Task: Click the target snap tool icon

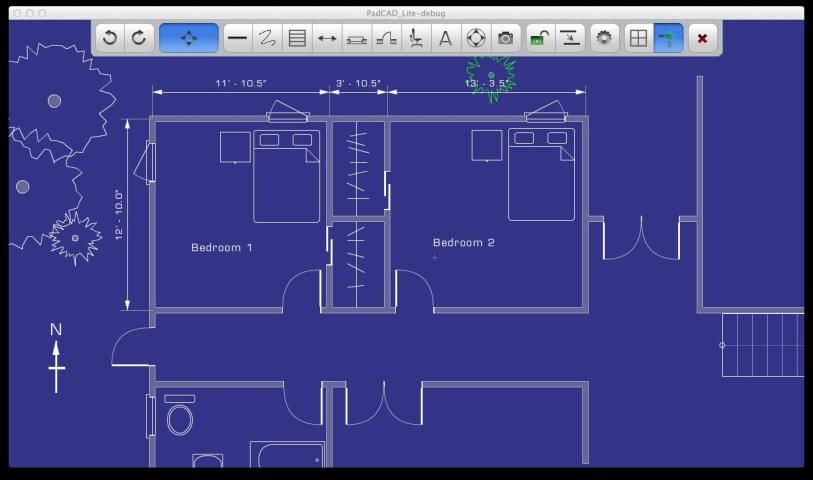Action: (476, 38)
